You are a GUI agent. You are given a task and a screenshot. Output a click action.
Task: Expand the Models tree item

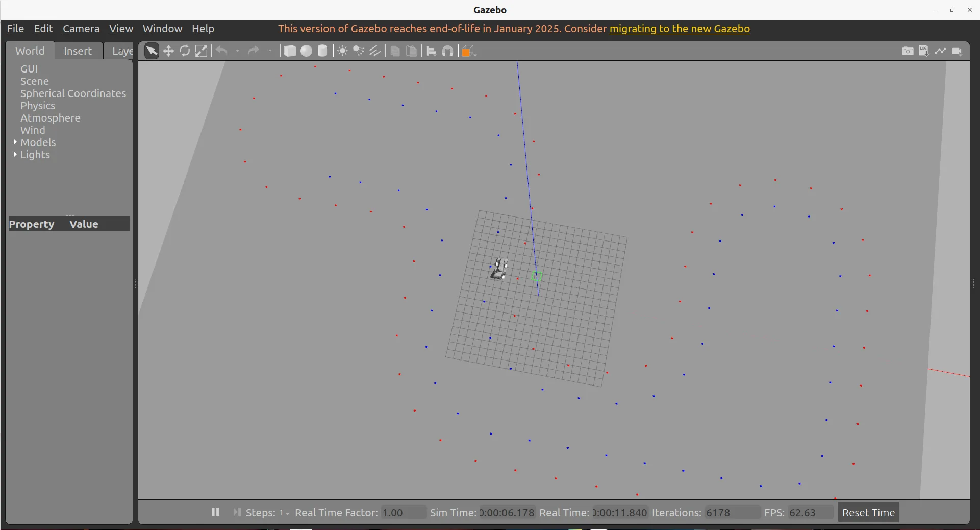(15, 142)
